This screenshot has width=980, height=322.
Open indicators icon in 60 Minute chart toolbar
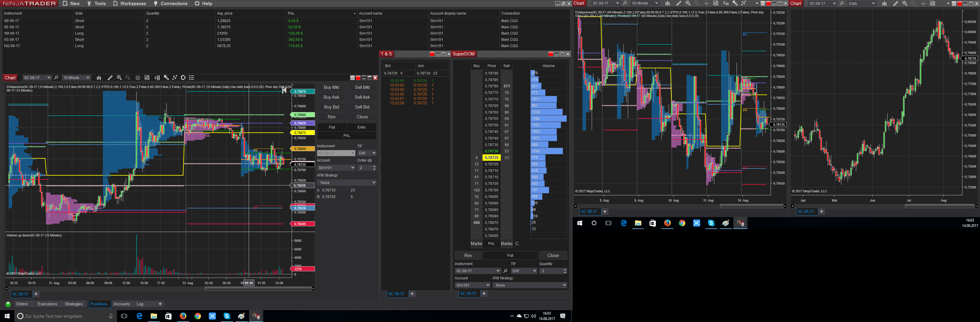click(735, 3)
